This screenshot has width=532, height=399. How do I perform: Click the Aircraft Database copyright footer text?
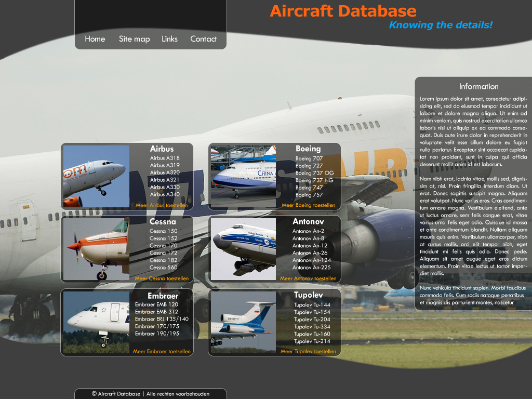(x=150, y=394)
